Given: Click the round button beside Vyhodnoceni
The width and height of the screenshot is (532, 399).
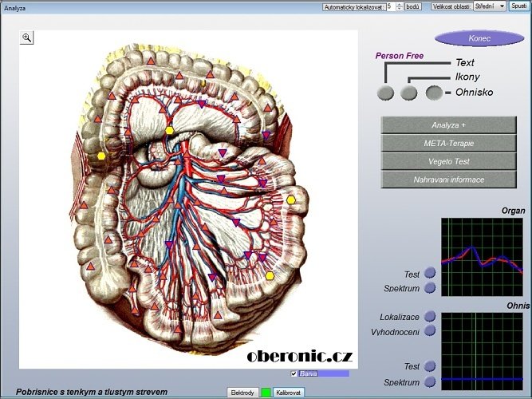Looking at the screenshot, I should tap(430, 330).
